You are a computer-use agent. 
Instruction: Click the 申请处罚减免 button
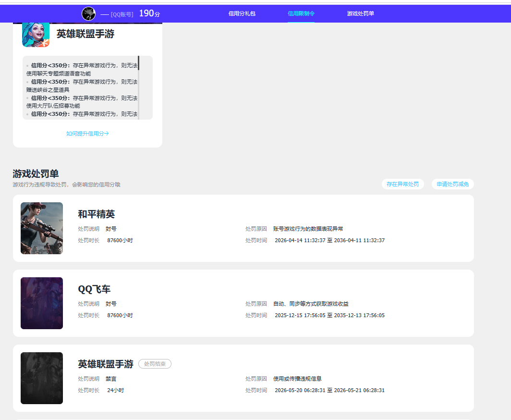(x=453, y=184)
